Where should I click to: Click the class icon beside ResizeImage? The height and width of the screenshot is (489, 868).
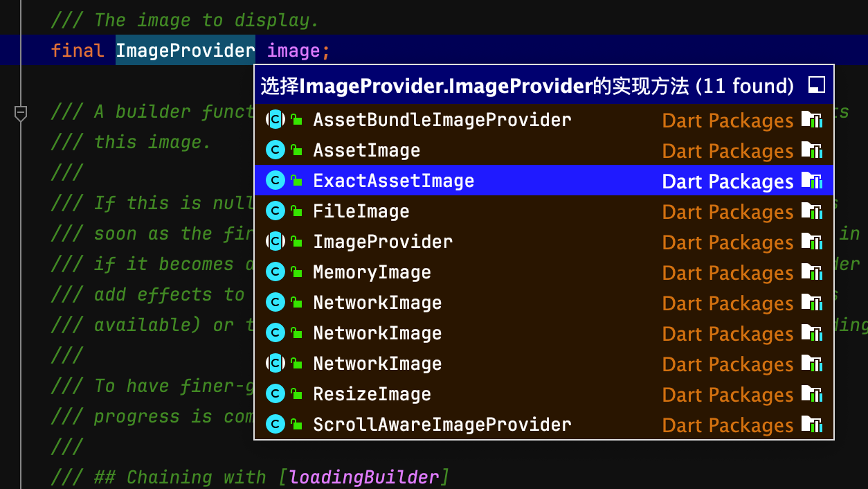[x=275, y=394]
